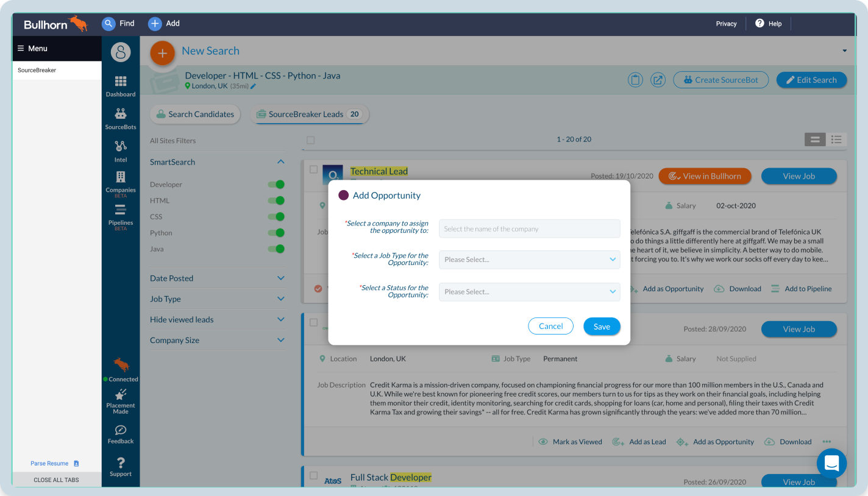868x496 pixels.
Task: Toggle the Python SmartSearch switch
Action: (x=276, y=233)
